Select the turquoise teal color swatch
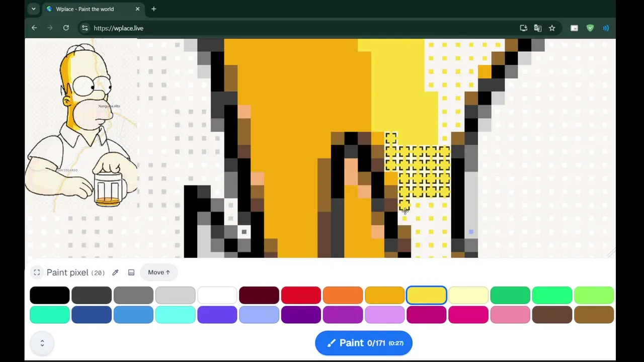The height and width of the screenshot is (362, 644). click(50, 315)
